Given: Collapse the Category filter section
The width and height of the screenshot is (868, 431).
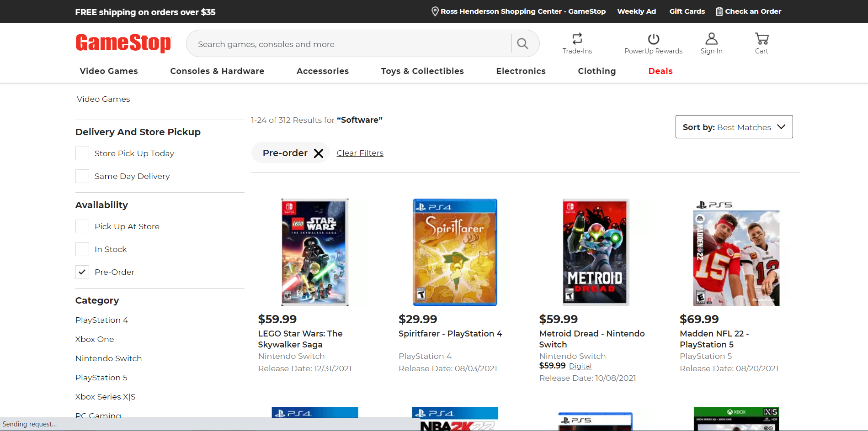Looking at the screenshot, I should [97, 300].
